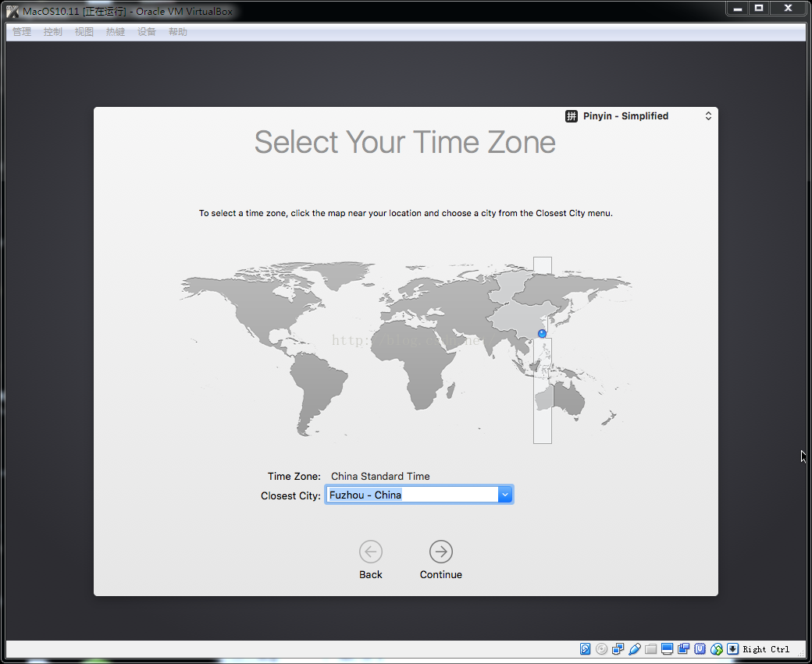Expand the Closest City dropdown arrow

point(505,495)
